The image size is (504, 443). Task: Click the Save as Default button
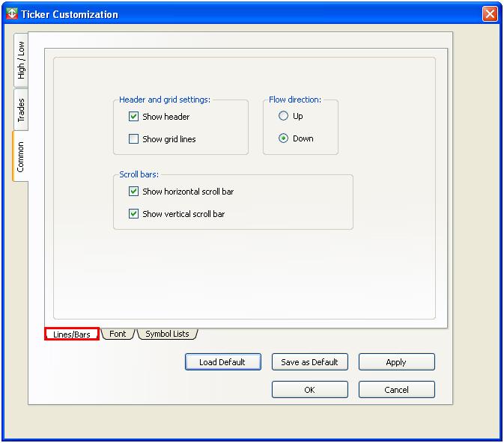point(309,362)
